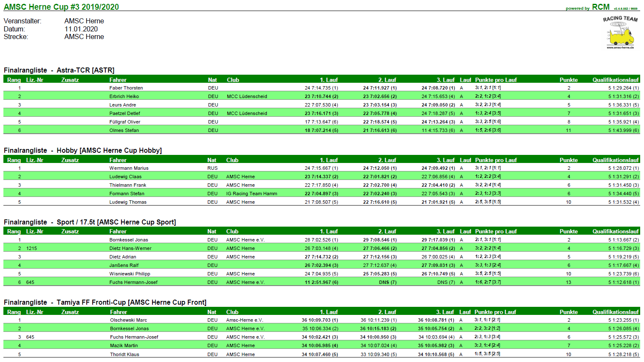Click 'IG Racing Team Hamm' club entry
Image resolution: width=644 pixels, height=362 pixels.
(251, 194)
